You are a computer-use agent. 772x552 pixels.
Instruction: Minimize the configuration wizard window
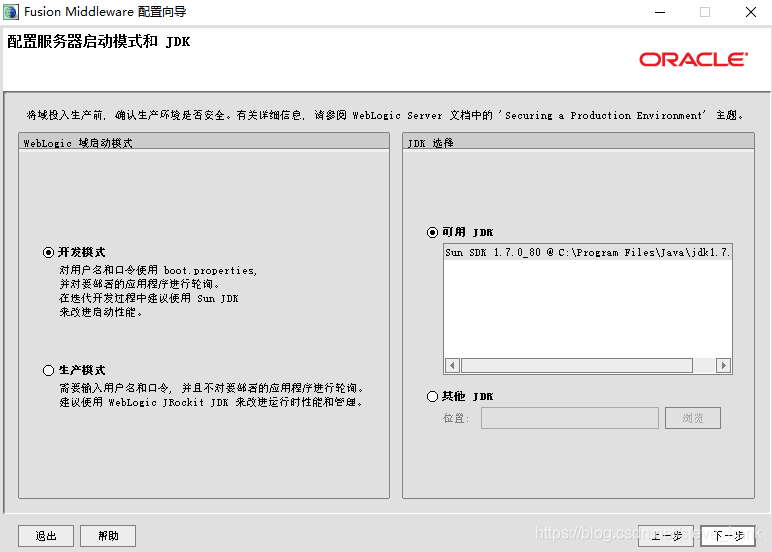[x=660, y=12]
